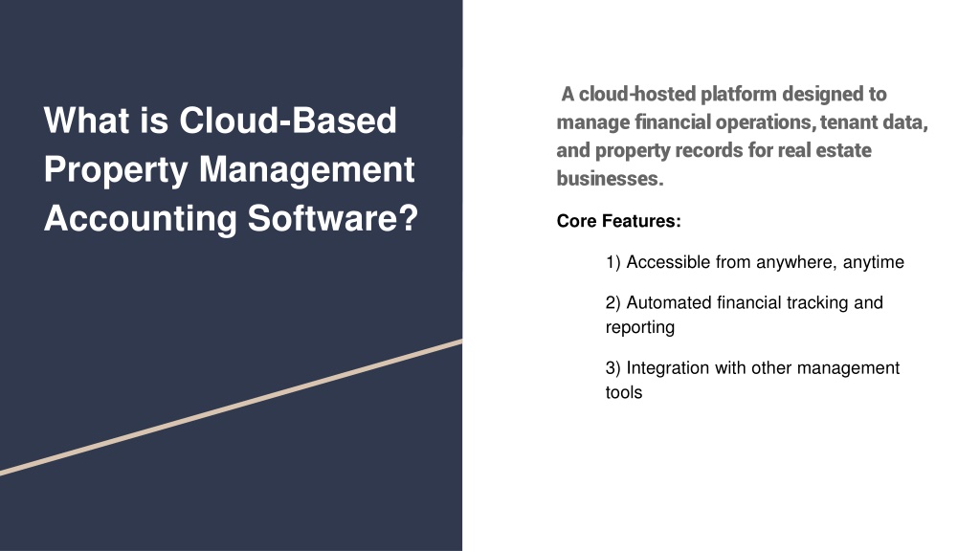Click '3) Integration with other management tools'
Image resolution: width=980 pixels, height=551 pixels.
752,380
